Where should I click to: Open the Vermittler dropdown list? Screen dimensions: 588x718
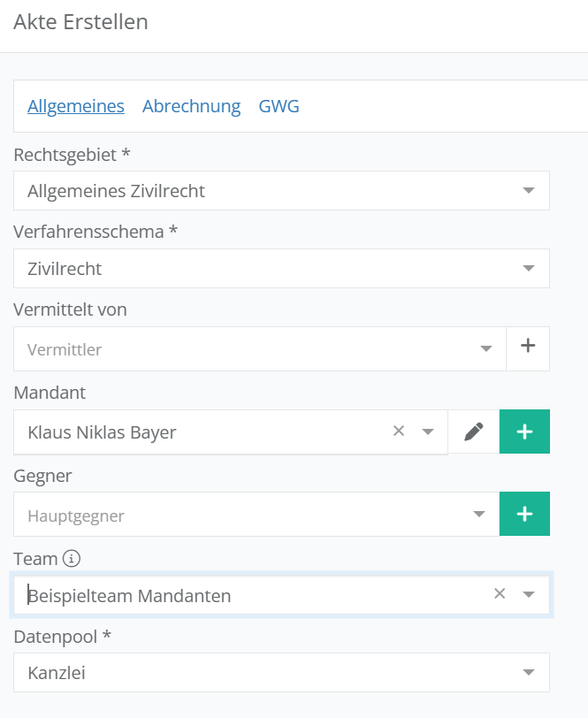click(485, 349)
